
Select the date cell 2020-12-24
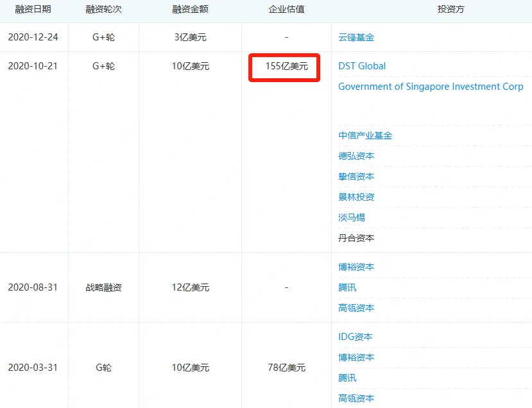pyautogui.click(x=33, y=37)
